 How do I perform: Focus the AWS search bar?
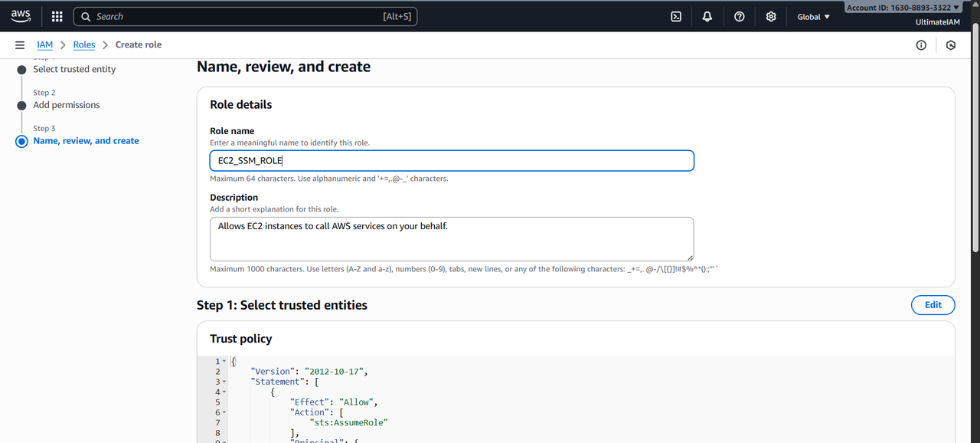(x=245, y=16)
